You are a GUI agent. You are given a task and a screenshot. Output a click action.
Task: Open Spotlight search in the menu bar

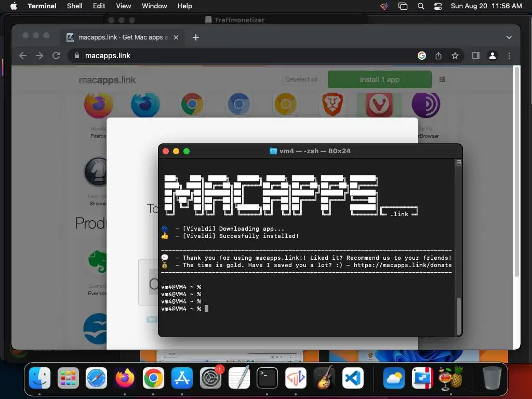coord(421,6)
